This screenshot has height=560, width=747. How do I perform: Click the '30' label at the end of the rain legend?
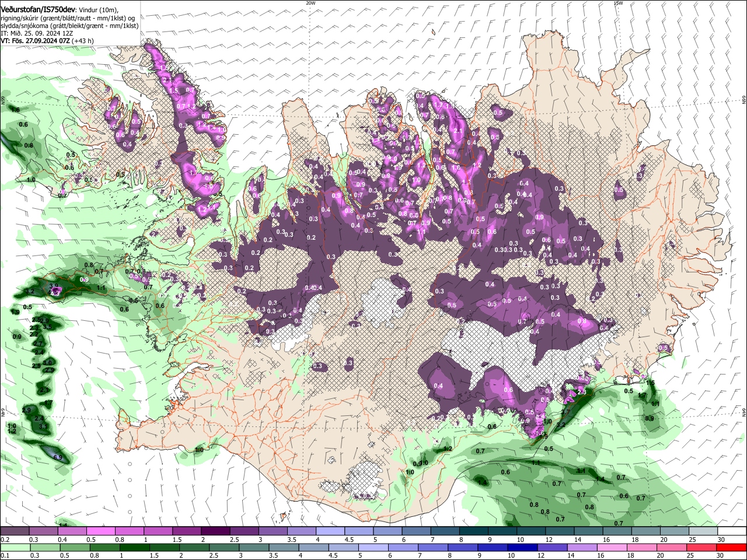721,556
